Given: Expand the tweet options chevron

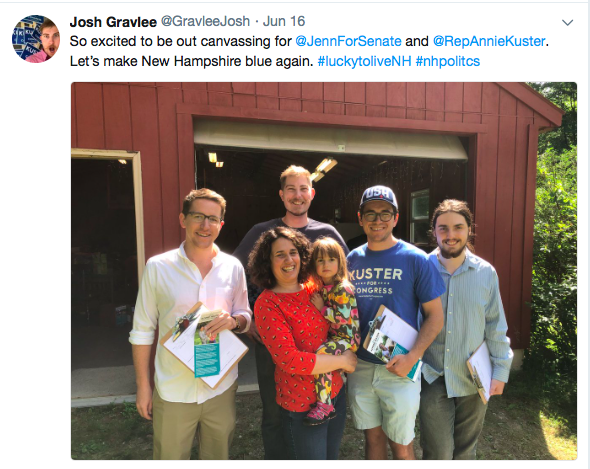Looking at the screenshot, I should 567,23.
